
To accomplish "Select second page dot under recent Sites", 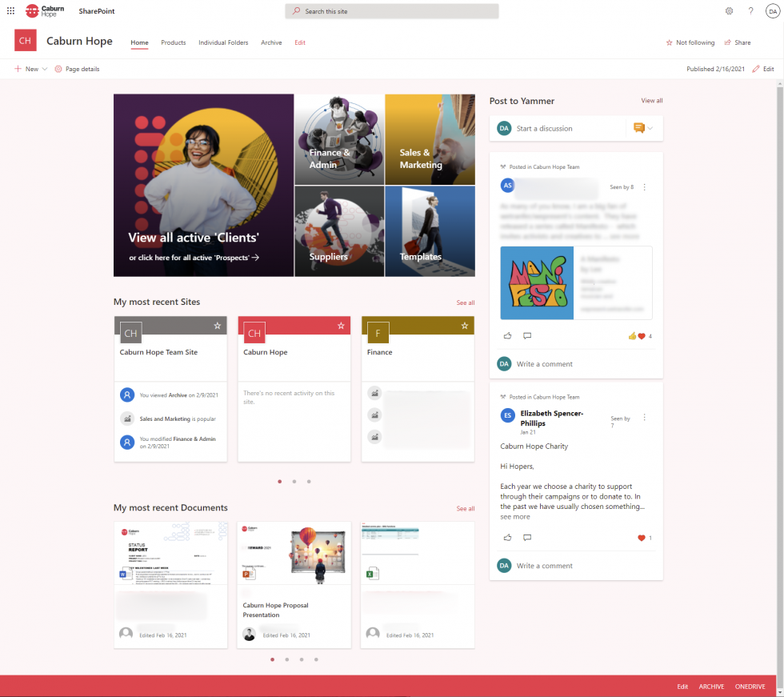I will pyautogui.click(x=294, y=482).
